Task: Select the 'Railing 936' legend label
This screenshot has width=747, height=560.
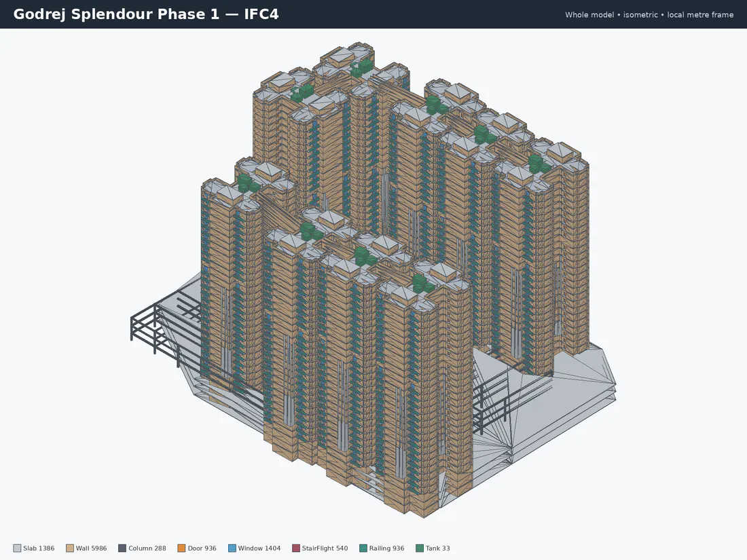Action: 387,548
